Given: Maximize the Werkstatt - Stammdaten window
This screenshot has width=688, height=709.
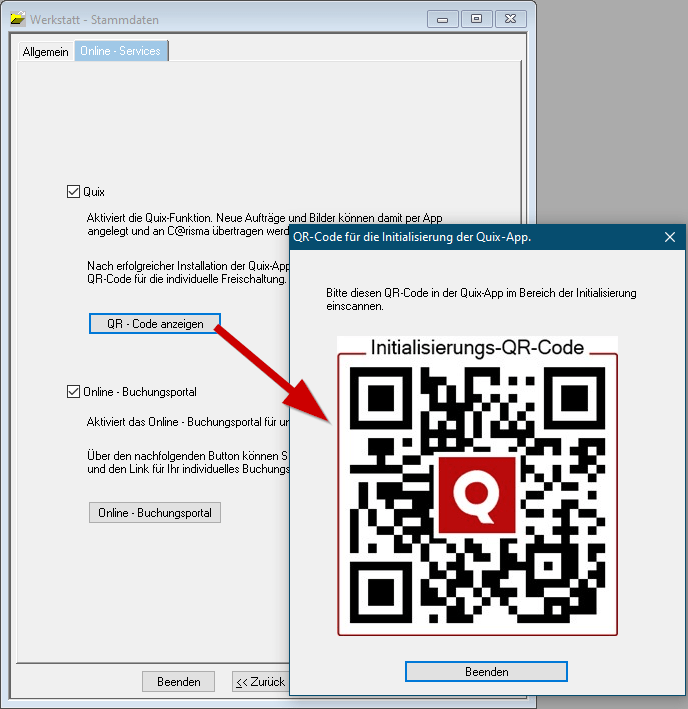Looking at the screenshot, I should coord(476,19).
